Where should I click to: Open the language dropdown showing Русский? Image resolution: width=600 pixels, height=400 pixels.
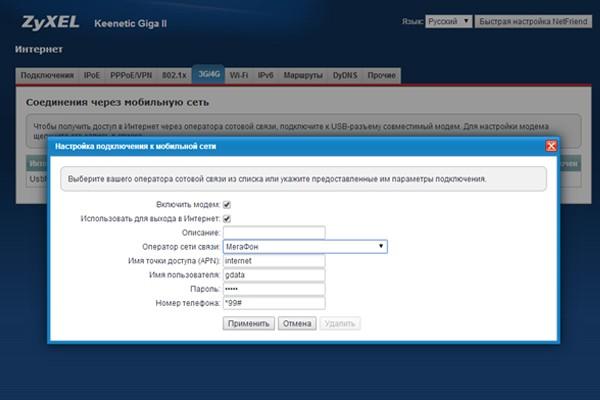(448, 21)
